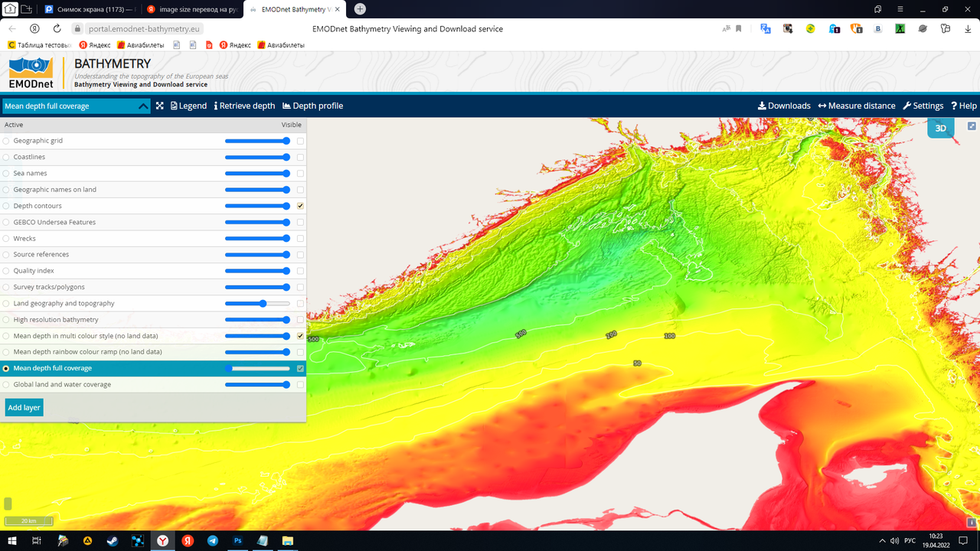Activate the Retrieve depth tool
Image resolution: width=980 pixels, height=551 pixels.
[244, 106]
